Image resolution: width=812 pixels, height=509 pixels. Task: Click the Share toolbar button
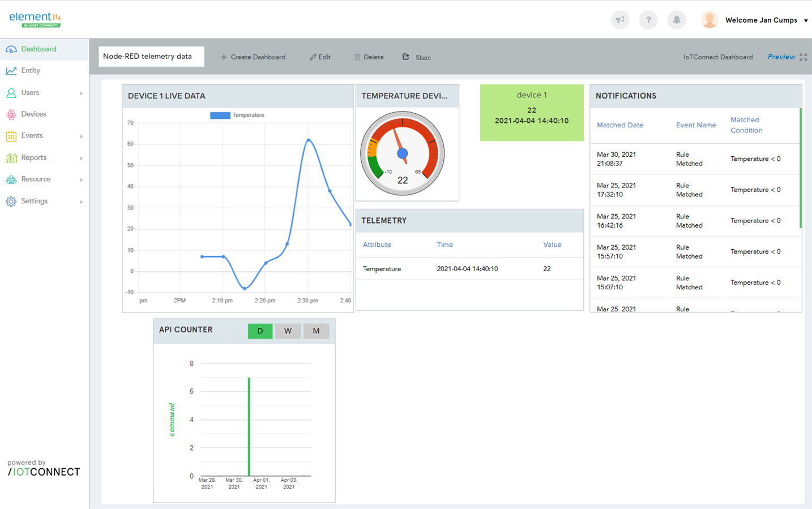coord(417,57)
